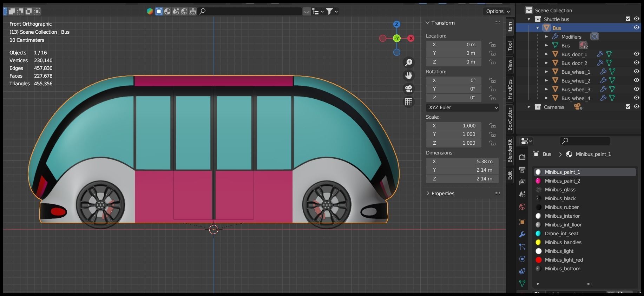Screen dimensions: 644x296
Task: Click the Z axis on the navigation gizmo
Action: click(397, 24)
